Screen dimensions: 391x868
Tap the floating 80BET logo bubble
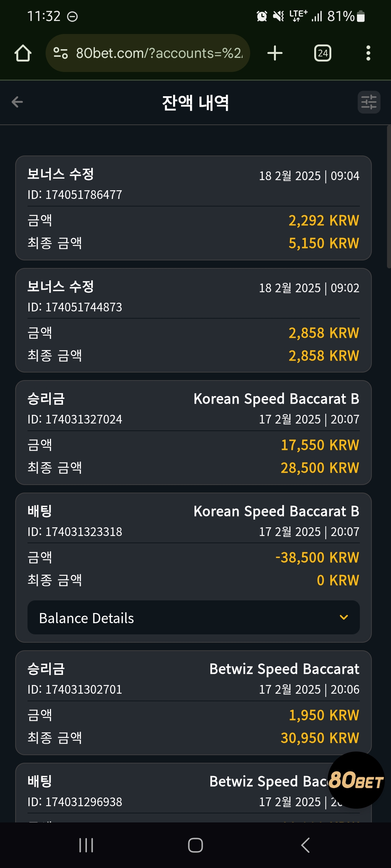click(x=356, y=780)
